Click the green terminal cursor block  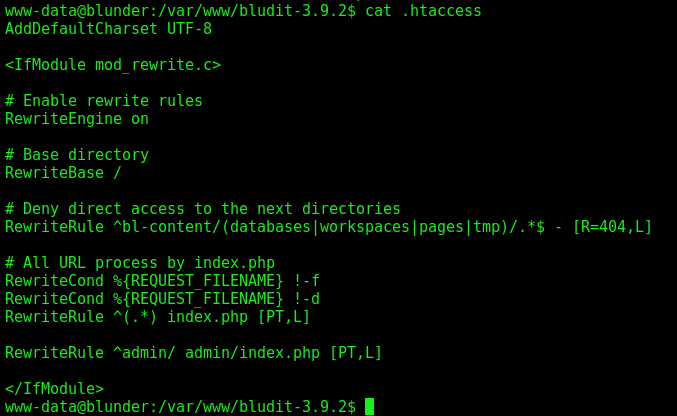click(369, 406)
